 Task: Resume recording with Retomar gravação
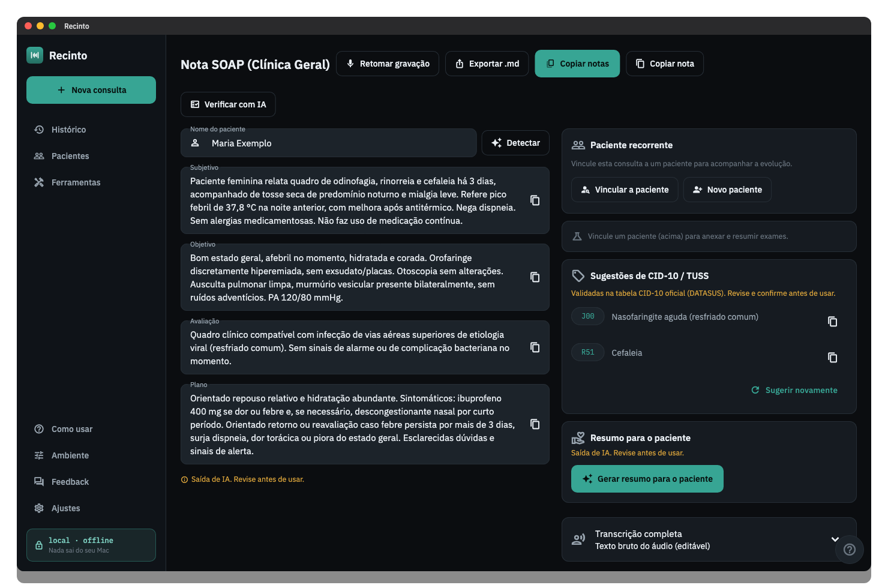388,64
